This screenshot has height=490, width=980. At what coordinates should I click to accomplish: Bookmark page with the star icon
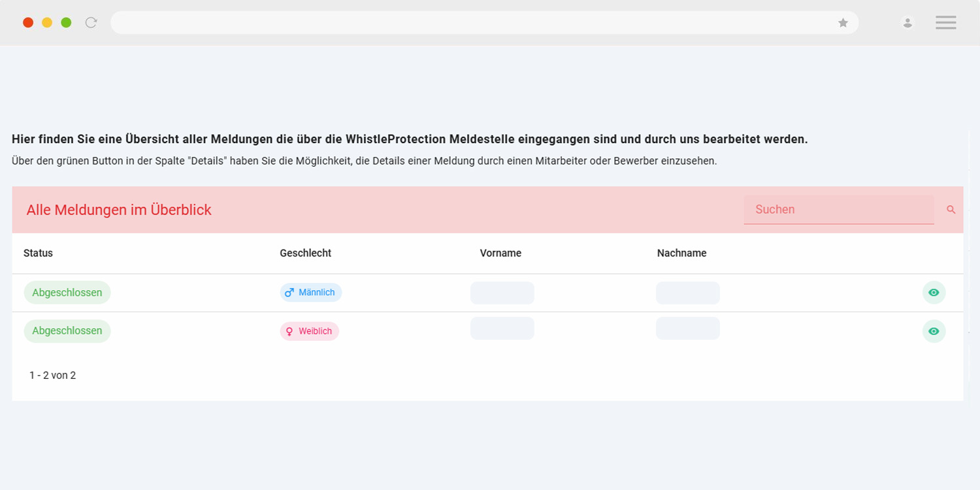click(x=843, y=23)
